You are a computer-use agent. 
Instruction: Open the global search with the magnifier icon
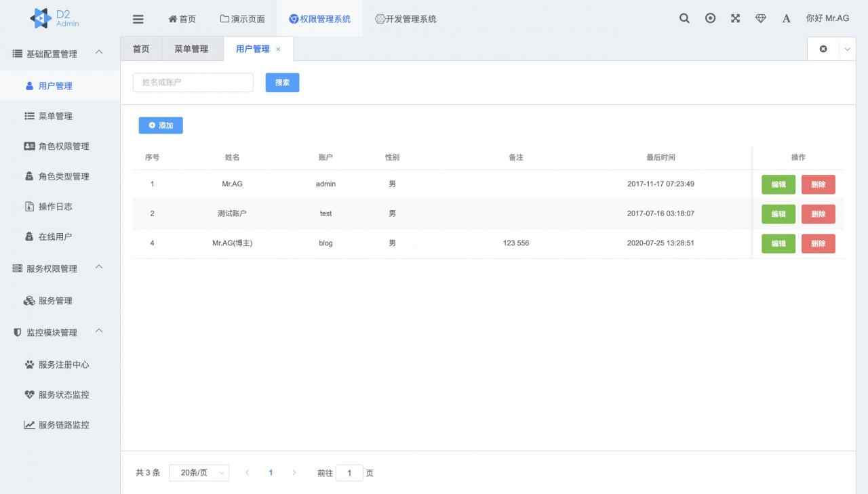click(684, 18)
